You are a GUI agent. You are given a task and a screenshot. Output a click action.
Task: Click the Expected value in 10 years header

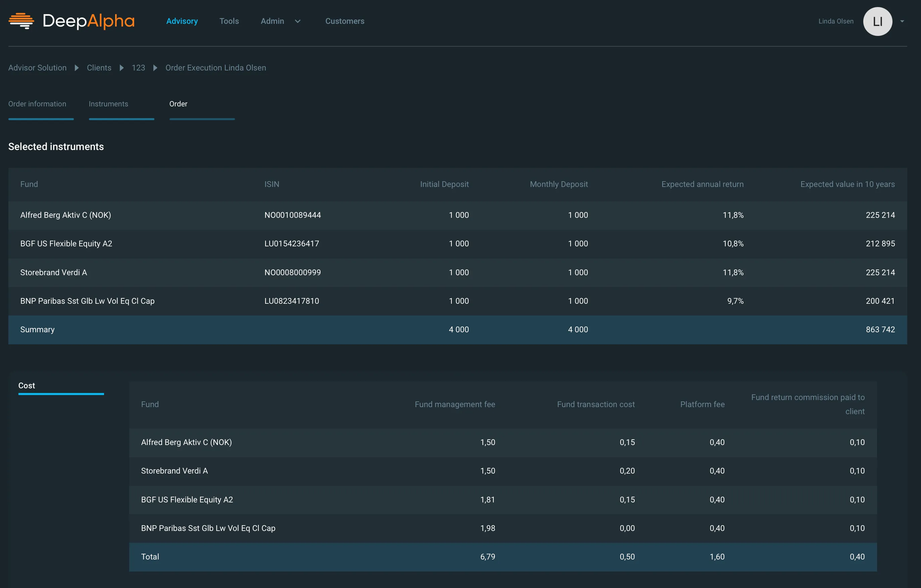tap(847, 184)
